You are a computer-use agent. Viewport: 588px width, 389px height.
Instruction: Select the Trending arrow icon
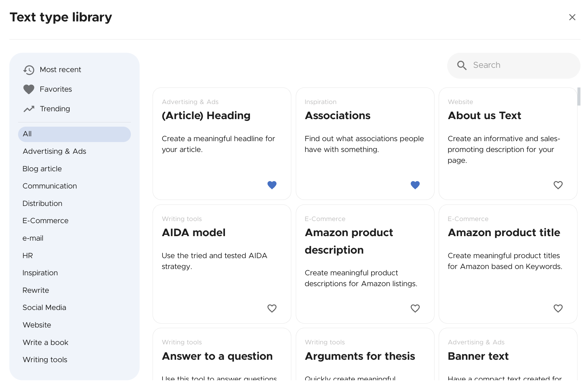click(29, 109)
